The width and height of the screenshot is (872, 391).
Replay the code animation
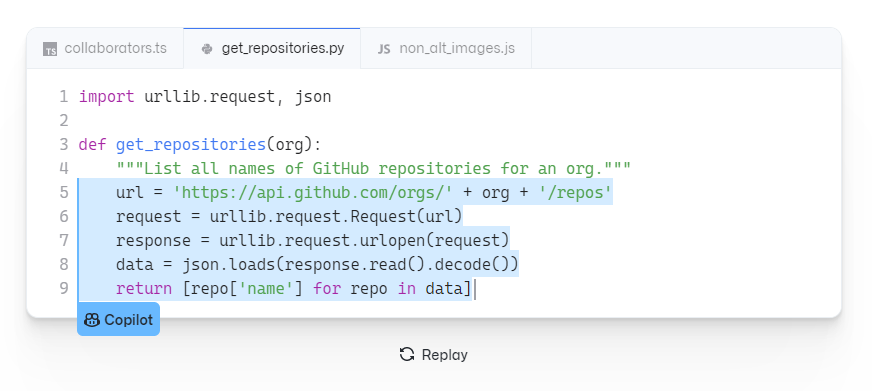pyautogui.click(x=434, y=355)
